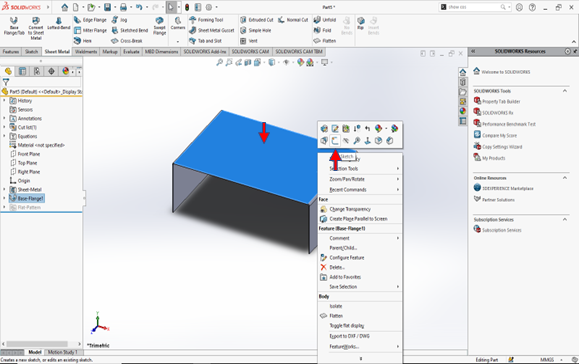The image size is (579, 364).
Task: Click the command search box
Action: (475, 7)
